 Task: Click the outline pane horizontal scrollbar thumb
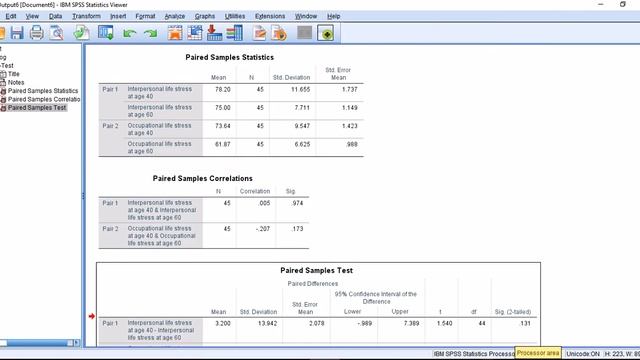(x=37, y=343)
